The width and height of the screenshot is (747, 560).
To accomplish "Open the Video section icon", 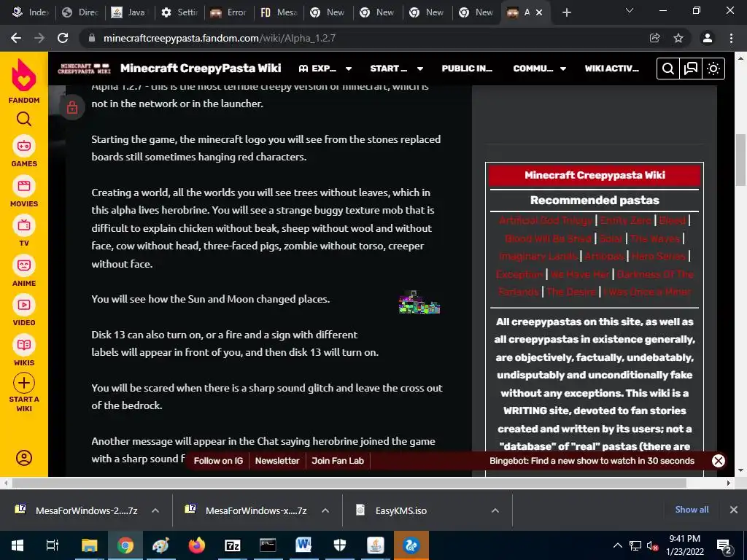I will click(x=24, y=306).
